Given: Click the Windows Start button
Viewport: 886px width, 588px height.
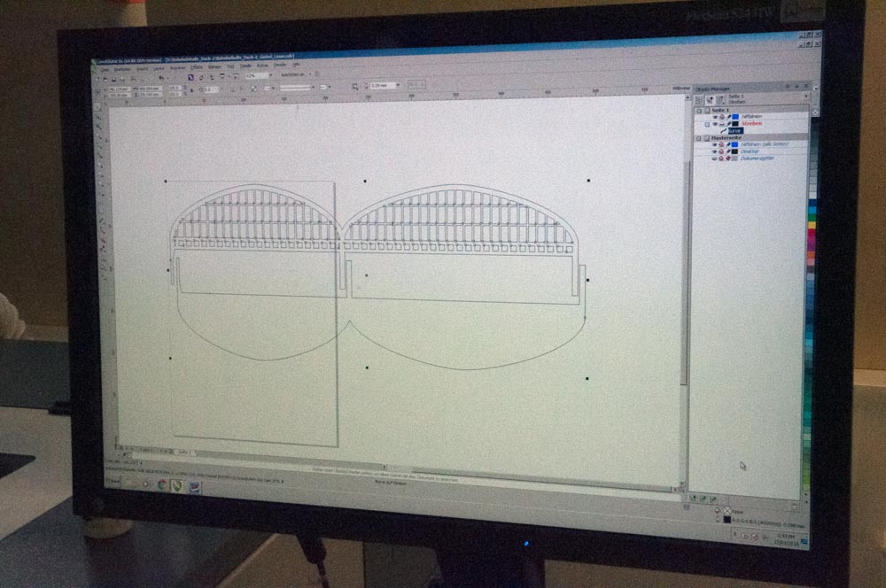Looking at the screenshot, I should [113, 481].
